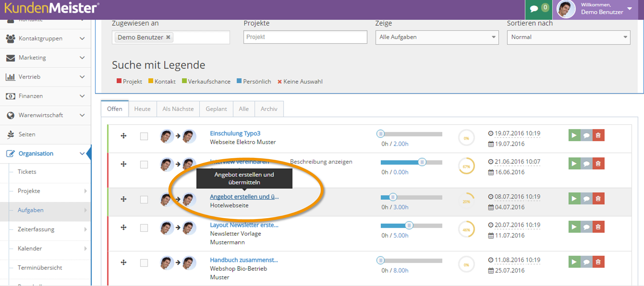Start timer for Layout Newsletter task
644x286 pixels.
pyautogui.click(x=574, y=227)
